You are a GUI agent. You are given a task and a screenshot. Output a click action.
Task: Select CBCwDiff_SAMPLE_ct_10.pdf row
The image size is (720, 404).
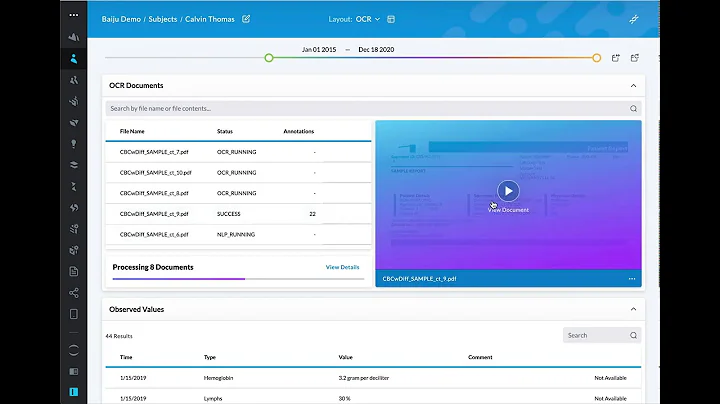pyautogui.click(x=238, y=173)
